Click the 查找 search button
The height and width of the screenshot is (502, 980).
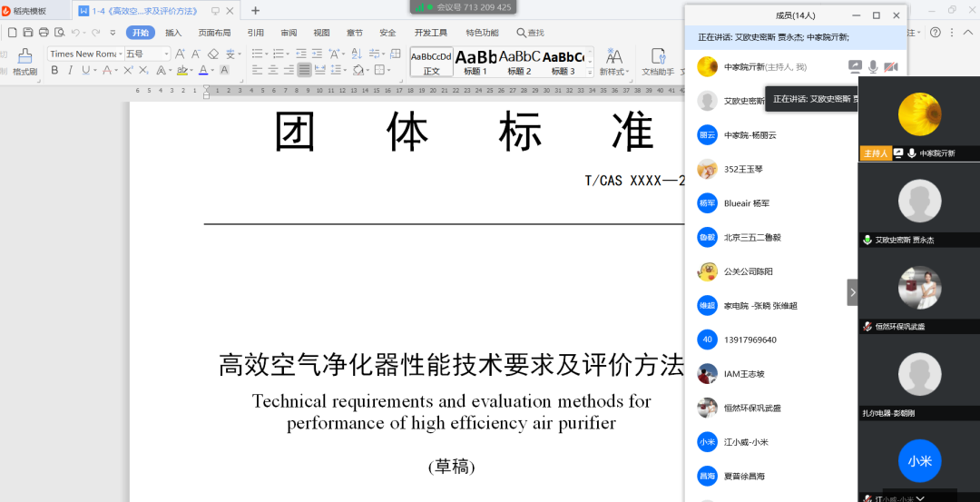tap(531, 33)
